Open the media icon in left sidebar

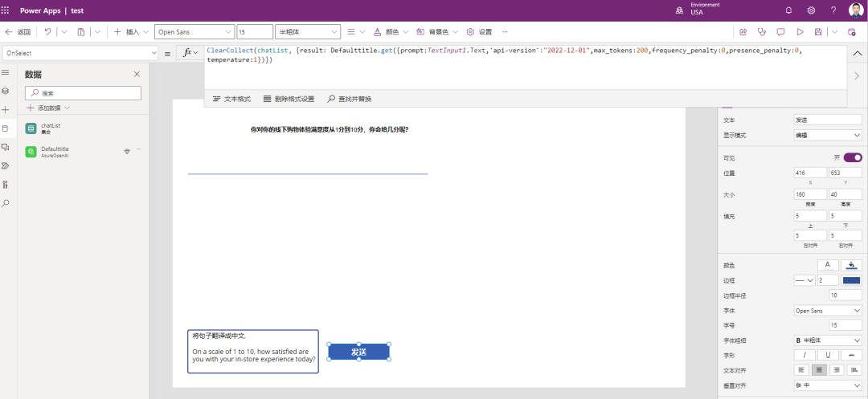[6, 147]
